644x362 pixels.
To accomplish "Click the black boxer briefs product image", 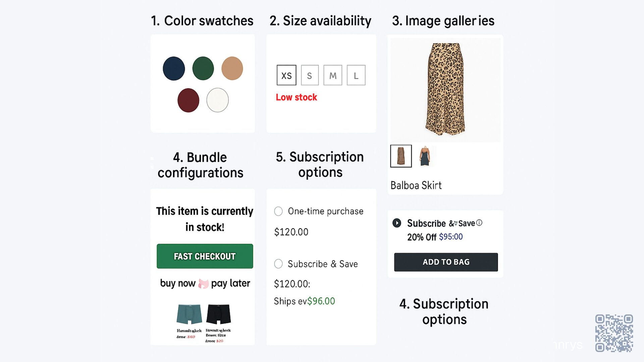I will click(x=218, y=314).
